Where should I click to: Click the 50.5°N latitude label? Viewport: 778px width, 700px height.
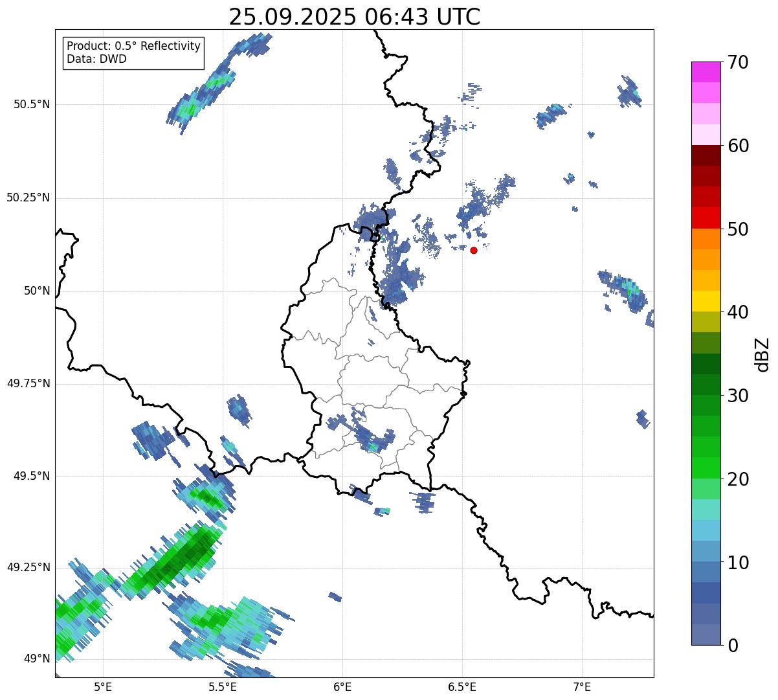32,104
